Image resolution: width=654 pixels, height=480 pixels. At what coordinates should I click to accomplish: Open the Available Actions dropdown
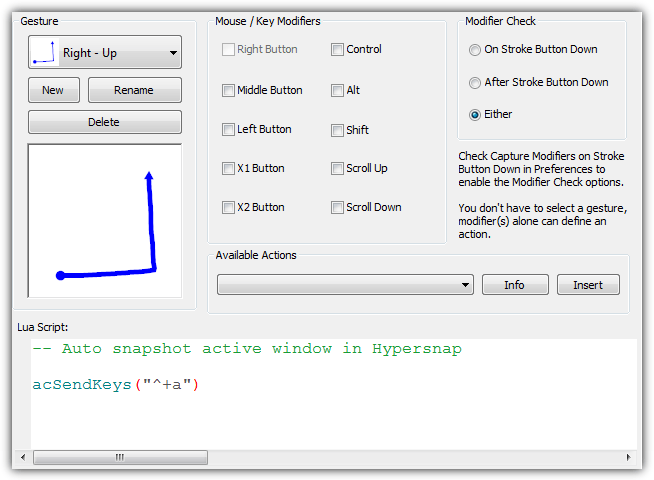click(345, 285)
